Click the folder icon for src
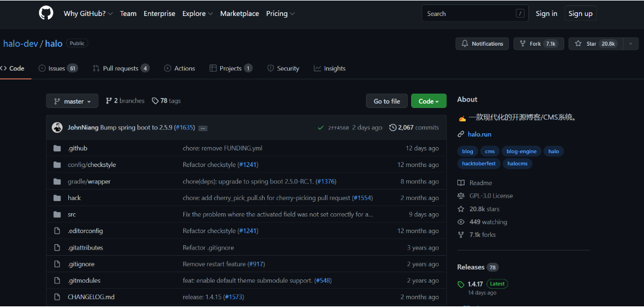This screenshot has width=644, height=308. coord(57,214)
